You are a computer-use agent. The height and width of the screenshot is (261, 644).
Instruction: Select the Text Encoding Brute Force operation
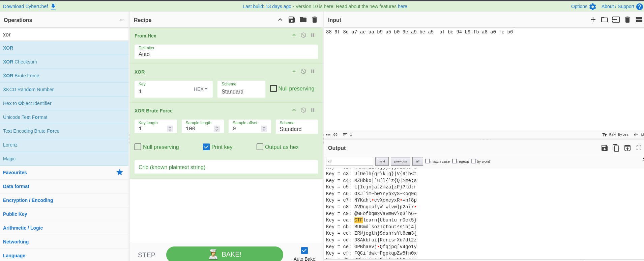click(x=64, y=131)
